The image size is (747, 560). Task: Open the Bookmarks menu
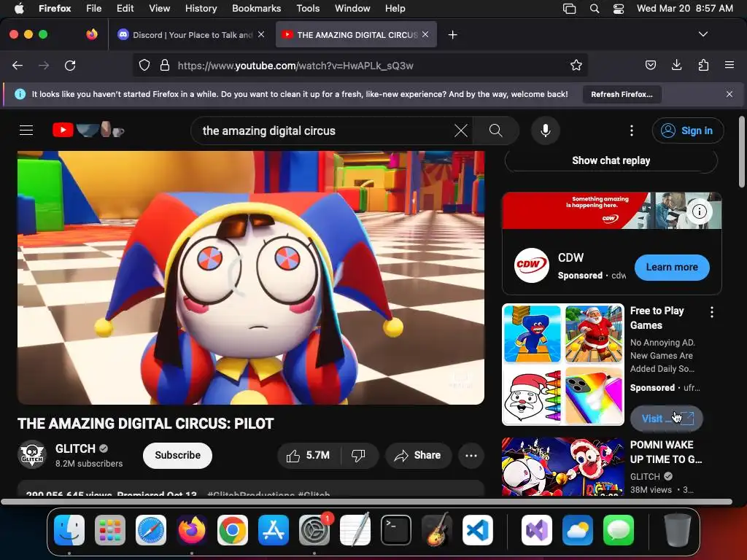(256, 9)
